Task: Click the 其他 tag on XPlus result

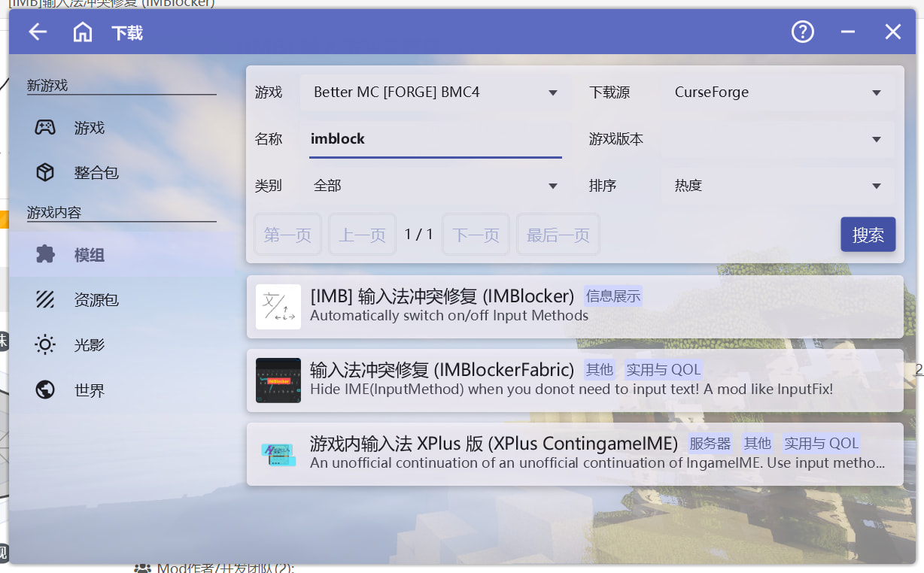Action: (758, 444)
